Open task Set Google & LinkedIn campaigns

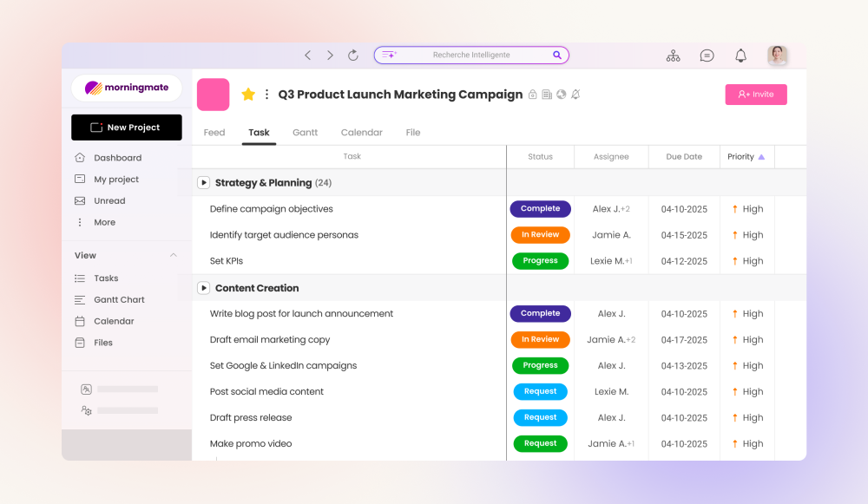283,366
